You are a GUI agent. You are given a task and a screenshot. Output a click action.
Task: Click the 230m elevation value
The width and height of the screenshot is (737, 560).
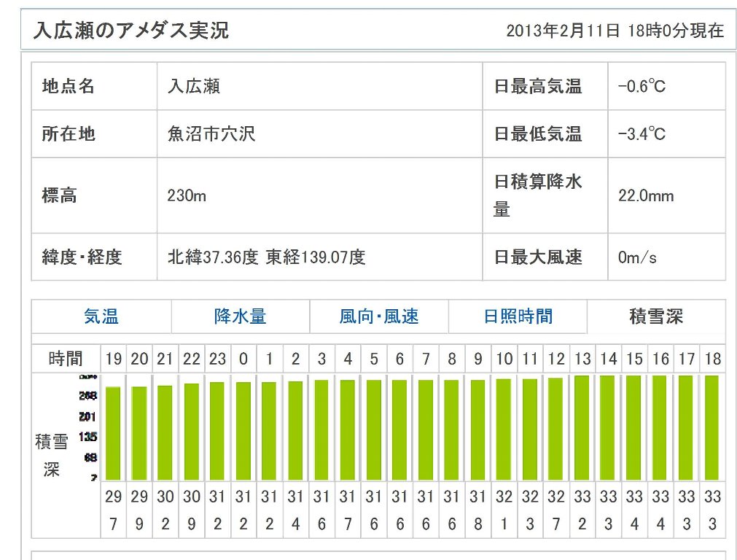187,196
